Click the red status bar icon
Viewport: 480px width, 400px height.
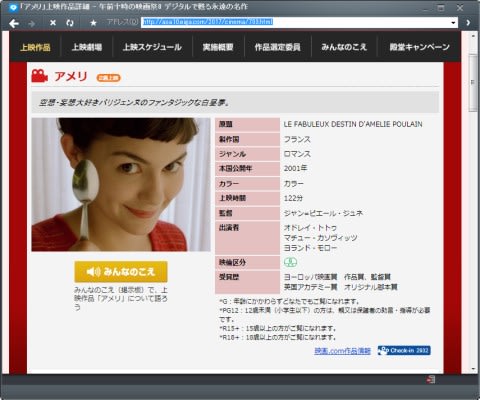tap(431, 379)
